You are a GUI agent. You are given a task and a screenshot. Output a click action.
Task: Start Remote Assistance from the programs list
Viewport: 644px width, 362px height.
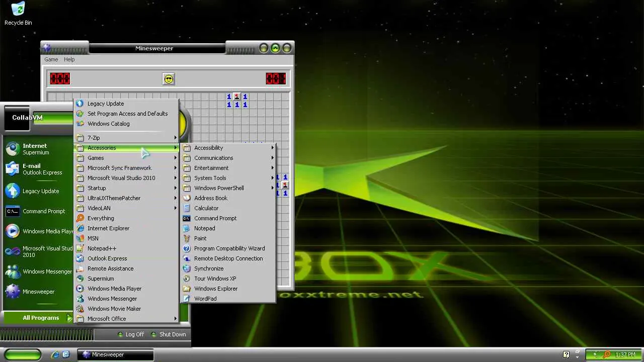126,268
